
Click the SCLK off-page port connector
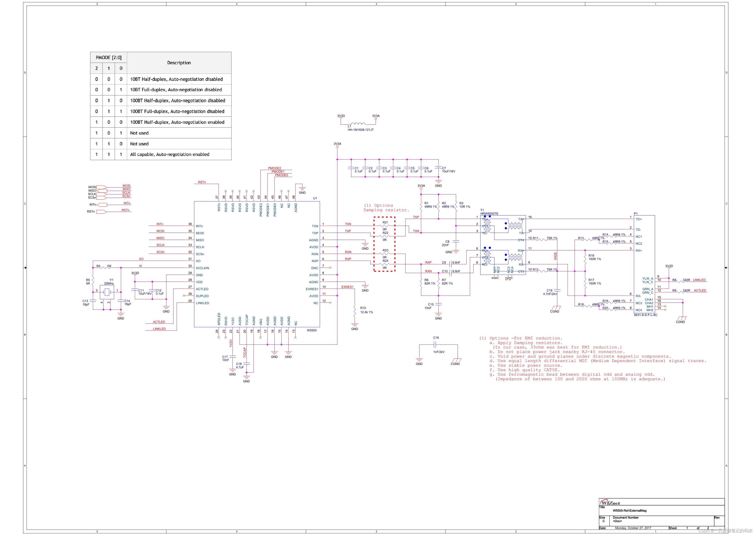point(101,194)
